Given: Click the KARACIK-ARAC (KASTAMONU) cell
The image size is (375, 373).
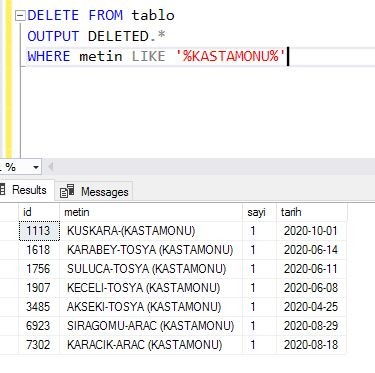Looking at the screenshot, I should tap(151, 345).
